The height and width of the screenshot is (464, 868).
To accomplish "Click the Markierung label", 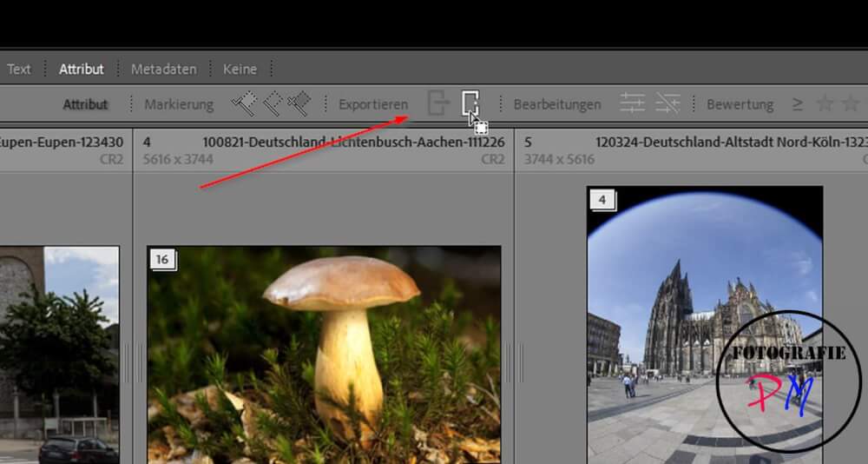I will pyautogui.click(x=179, y=104).
